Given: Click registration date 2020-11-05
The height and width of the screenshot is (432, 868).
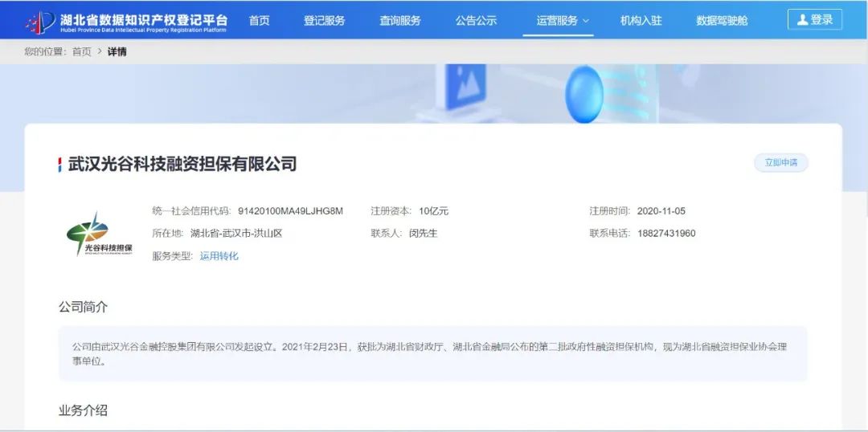Looking at the screenshot, I should (661, 210).
